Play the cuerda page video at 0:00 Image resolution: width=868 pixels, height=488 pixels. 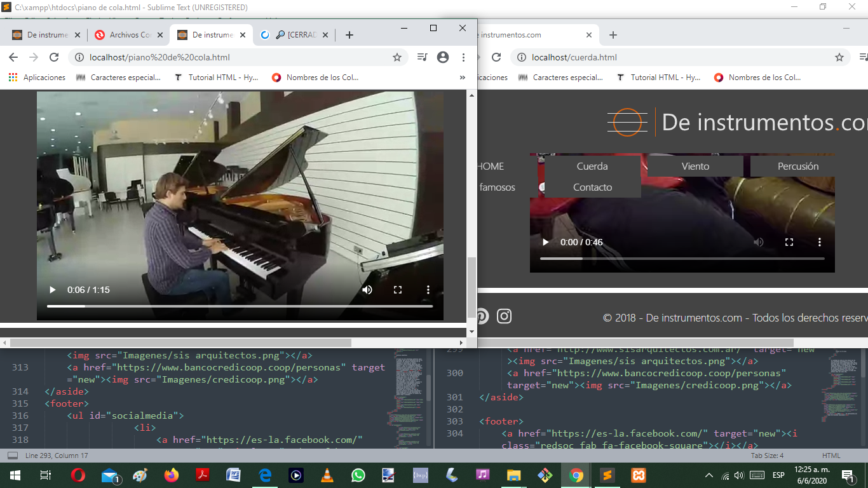(x=545, y=242)
